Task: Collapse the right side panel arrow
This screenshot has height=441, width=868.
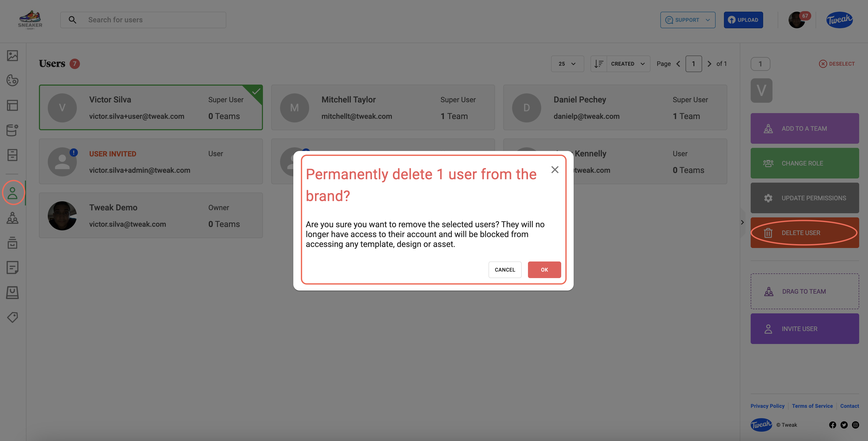Action: coord(742,222)
